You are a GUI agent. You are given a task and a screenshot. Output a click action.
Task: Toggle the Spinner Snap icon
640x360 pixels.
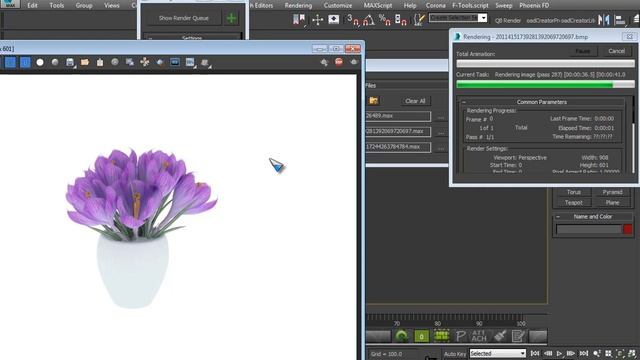click(400, 19)
